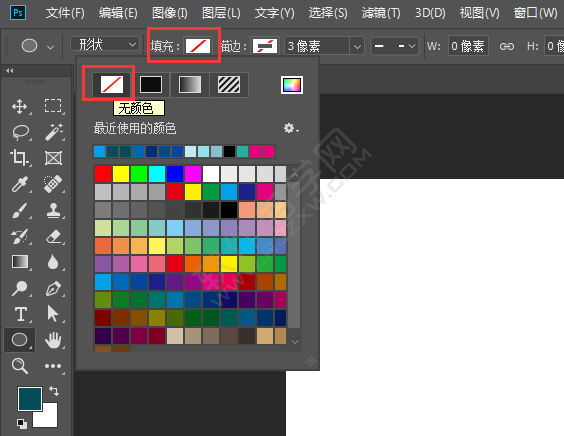Viewport: 564px width, 436px height.
Task: Choose the No Color fill option
Action: 112,85
